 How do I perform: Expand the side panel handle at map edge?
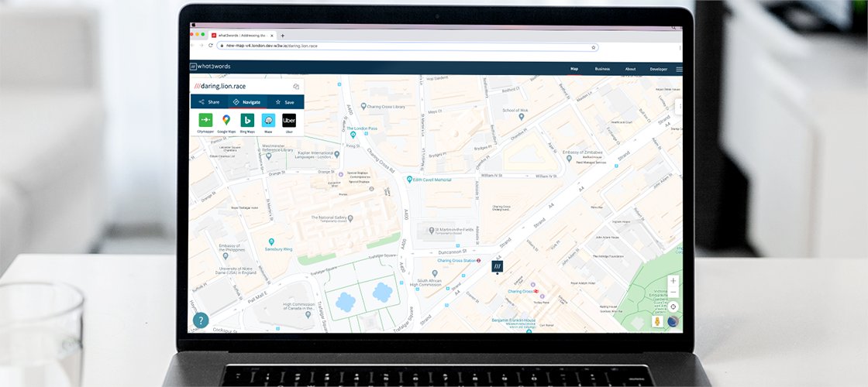(679, 106)
